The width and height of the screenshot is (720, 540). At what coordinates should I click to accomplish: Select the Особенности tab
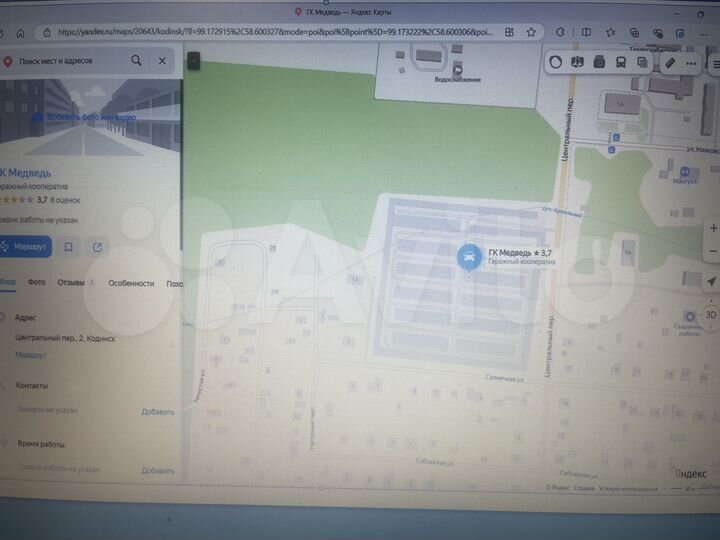(131, 283)
